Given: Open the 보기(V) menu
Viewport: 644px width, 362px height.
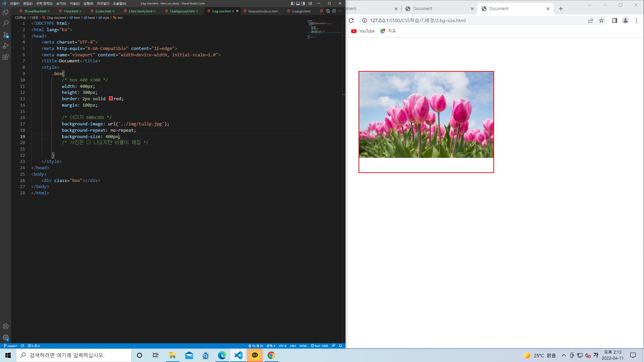Looking at the screenshot, I should 61,3.
